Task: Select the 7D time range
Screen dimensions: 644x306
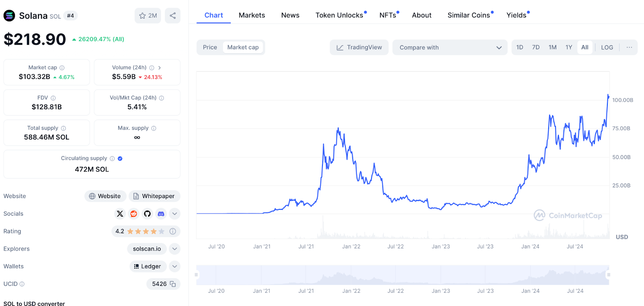Action: click(x=536, y=47)
